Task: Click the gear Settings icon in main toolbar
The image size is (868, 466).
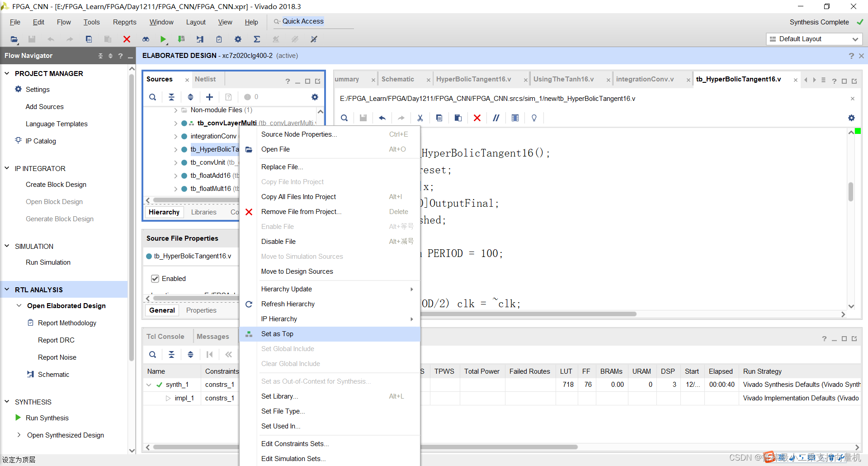Action: coord(238,39)
